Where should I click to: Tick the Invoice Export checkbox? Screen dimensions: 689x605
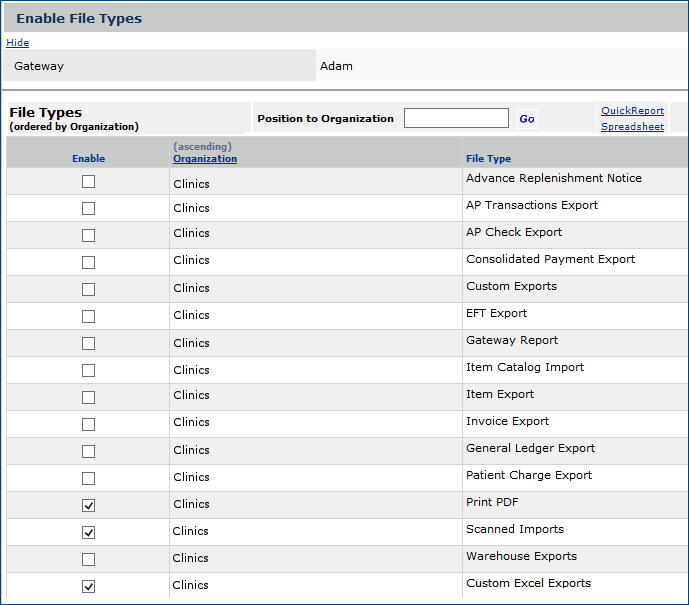pos(89,425)
